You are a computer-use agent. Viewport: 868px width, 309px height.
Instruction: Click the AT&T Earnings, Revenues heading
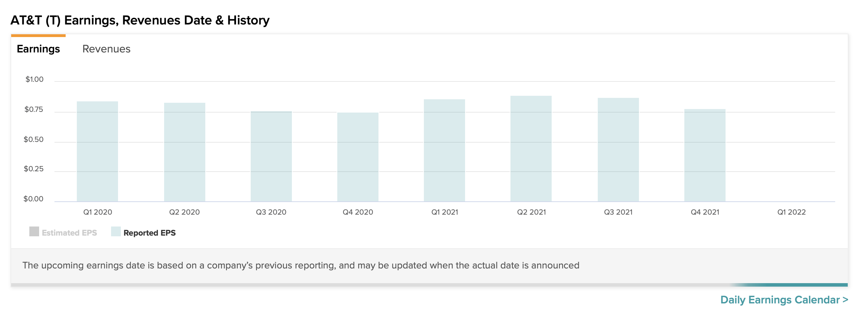point(140,20)
